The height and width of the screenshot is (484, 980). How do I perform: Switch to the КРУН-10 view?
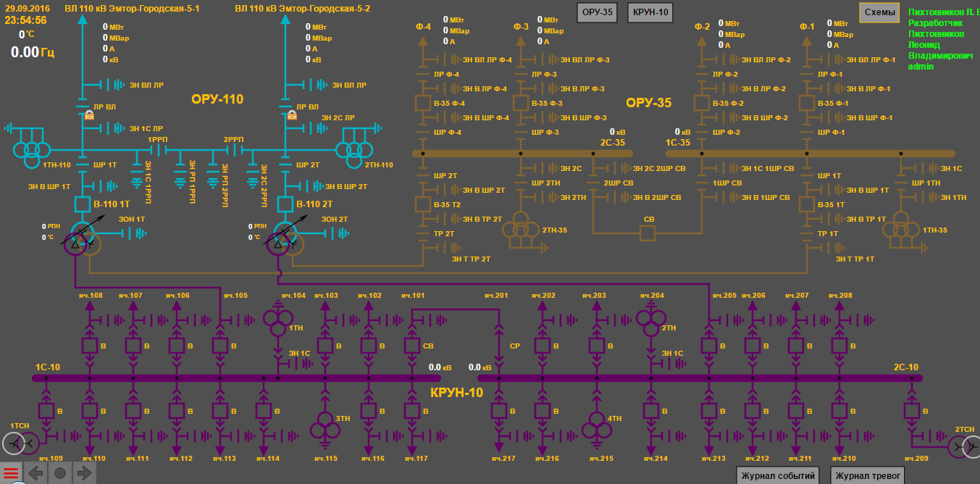650,12
